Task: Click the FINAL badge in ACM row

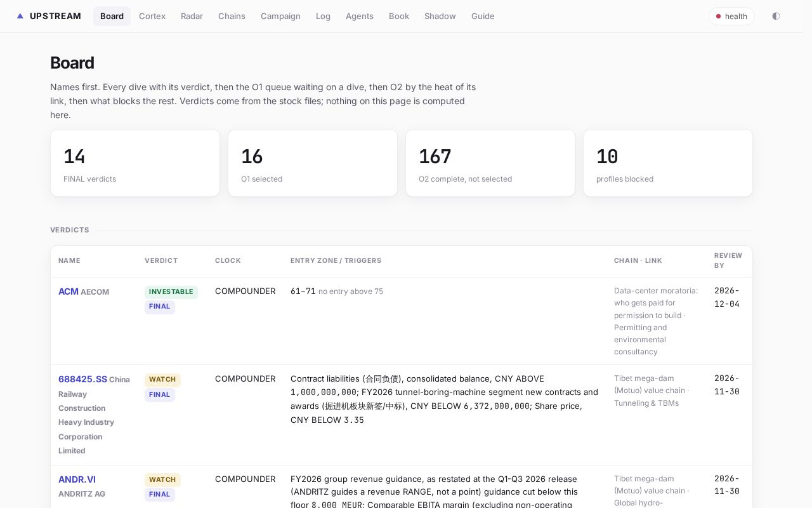Action: point(160,307)
